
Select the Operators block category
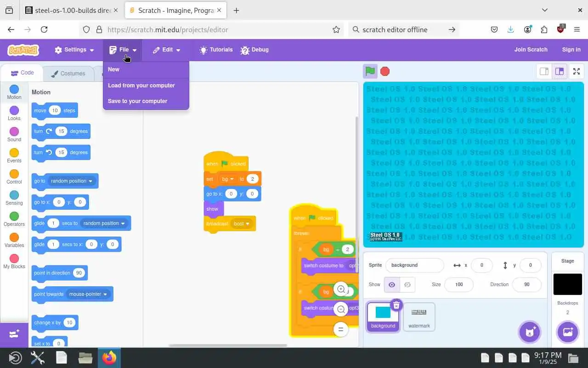[14, 219]
